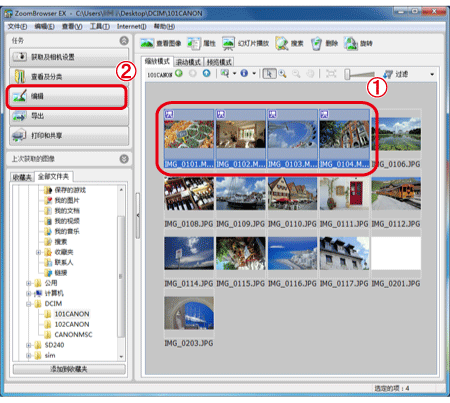Collapse the DCIM folder node
The height and width of the screenshot is (403, 450).
click(x=29, y=304)
